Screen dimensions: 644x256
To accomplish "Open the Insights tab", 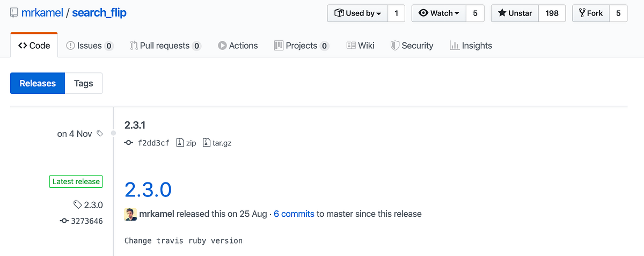I will pos(471,46).
